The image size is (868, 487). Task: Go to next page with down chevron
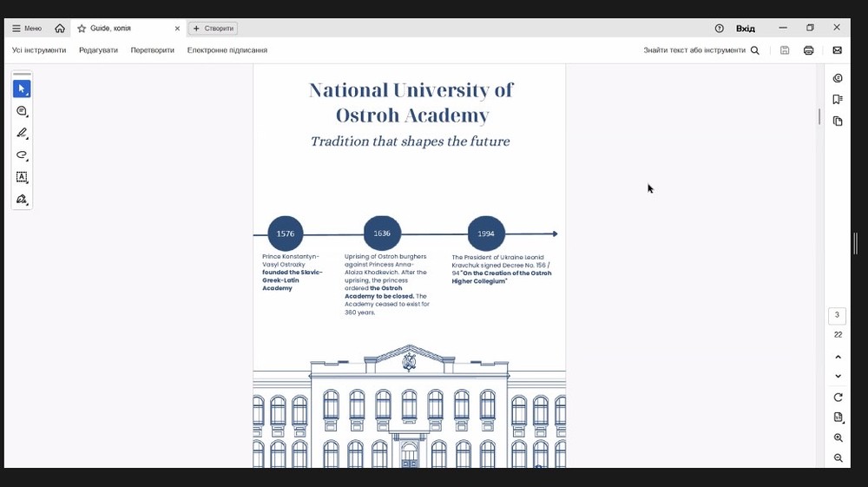(x=838, y=377)
